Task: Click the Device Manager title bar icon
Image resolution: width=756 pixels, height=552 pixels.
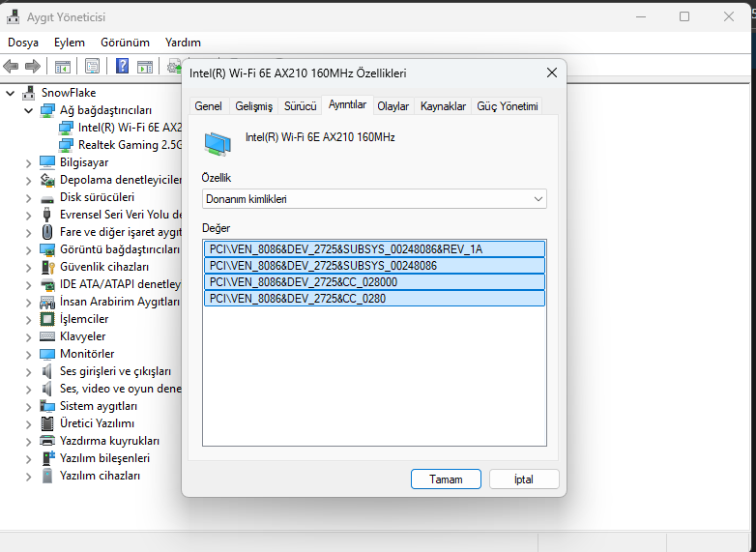Action: tap(13, 16)
